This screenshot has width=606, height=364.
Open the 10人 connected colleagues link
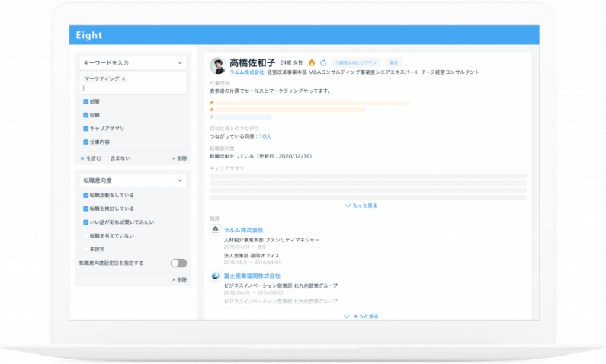265,136
